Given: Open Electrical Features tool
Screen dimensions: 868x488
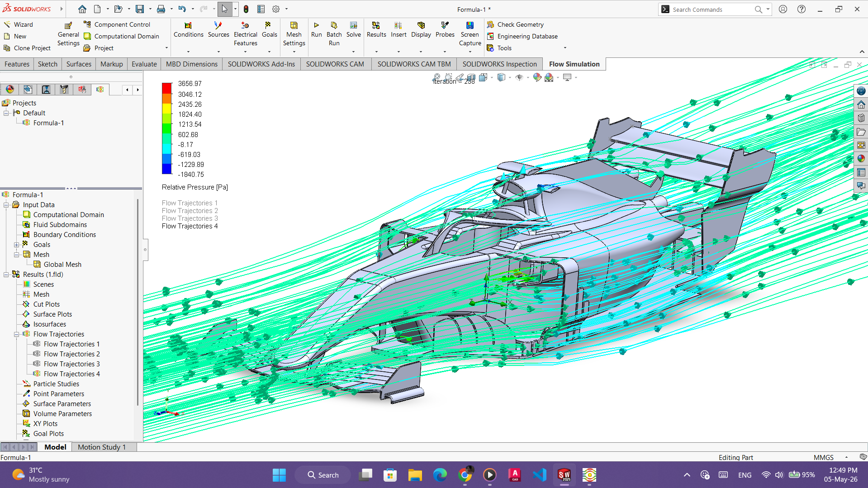Looking at the screenshot, I should pyautogui.click(x=246, y=34).
